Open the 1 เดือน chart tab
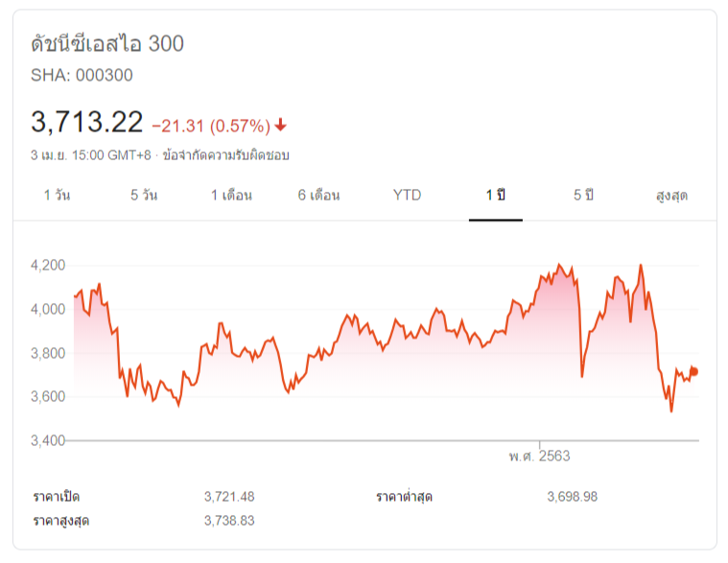 click(231, 195)
